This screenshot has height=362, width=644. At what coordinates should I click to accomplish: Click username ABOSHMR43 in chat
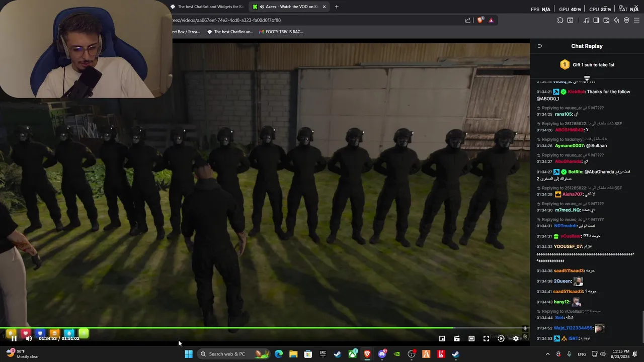[569, 130]
